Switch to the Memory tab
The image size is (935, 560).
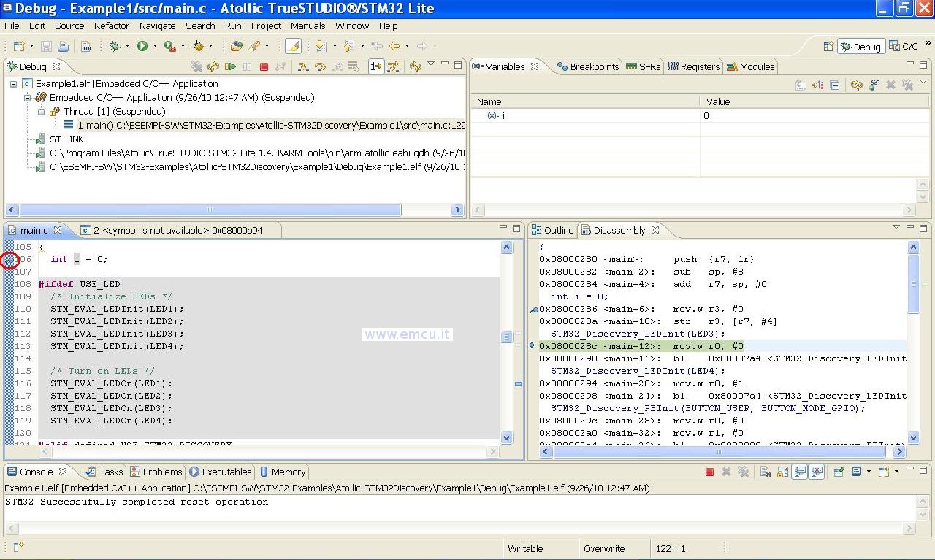pos(283,472)
